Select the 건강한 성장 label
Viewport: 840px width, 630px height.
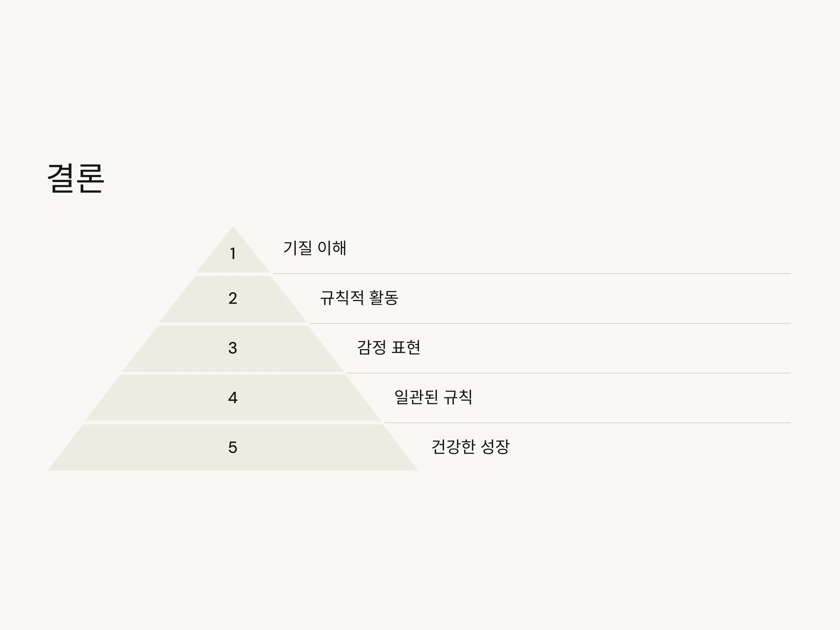pos(470,447)
